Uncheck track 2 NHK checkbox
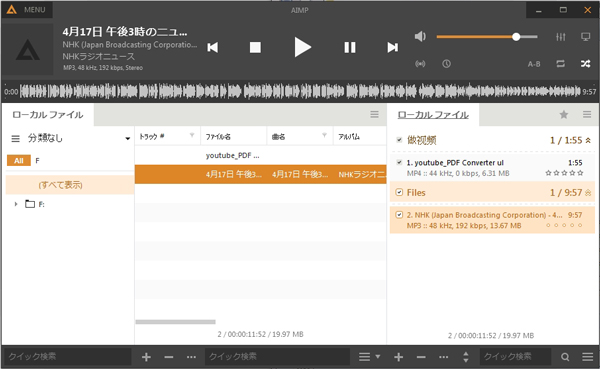Image resolution: width=600 pixels, height=369 pixels. [399, 214]
